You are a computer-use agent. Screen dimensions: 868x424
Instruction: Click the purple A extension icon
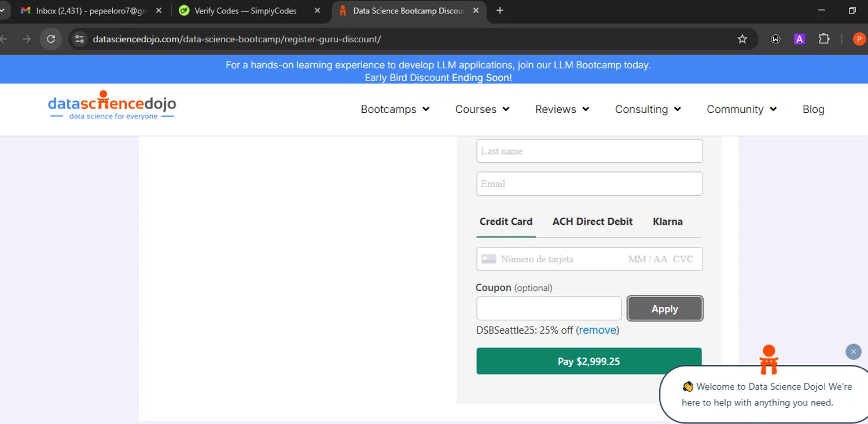pos(799,39)
